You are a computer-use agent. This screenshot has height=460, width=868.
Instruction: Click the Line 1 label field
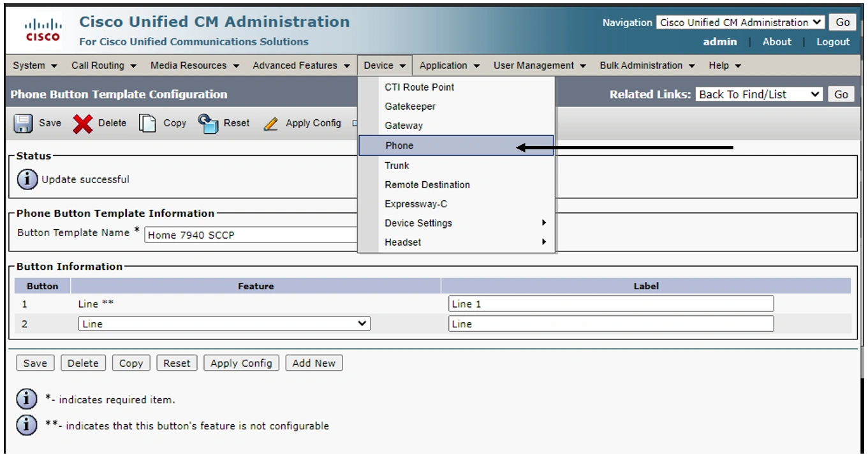[x=611, y=304]
